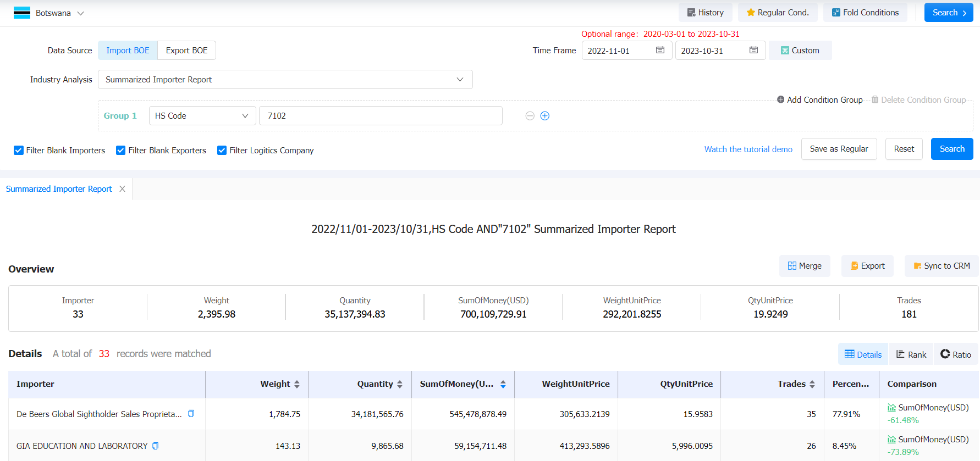
Task: Sort by SumOfMoney column arrows
Action: pyautogui.click(x=503, y=385)
